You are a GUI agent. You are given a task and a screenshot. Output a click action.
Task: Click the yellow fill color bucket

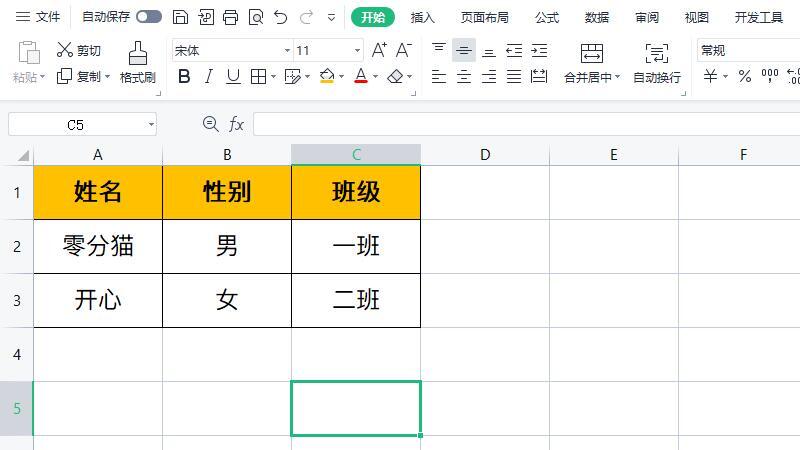click(327, 76)
